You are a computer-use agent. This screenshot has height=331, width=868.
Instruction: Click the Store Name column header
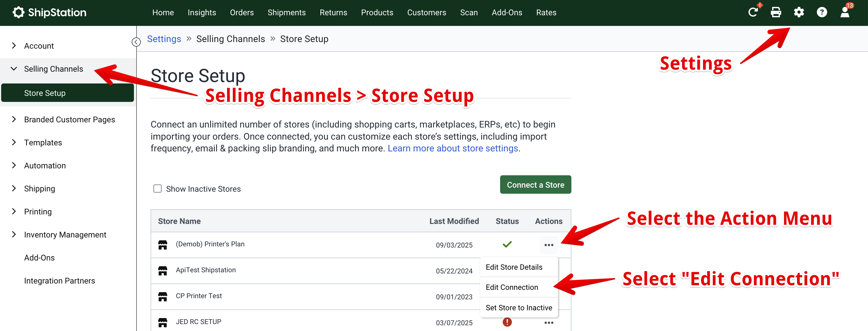pyautogui.click(x=179, y=221)
